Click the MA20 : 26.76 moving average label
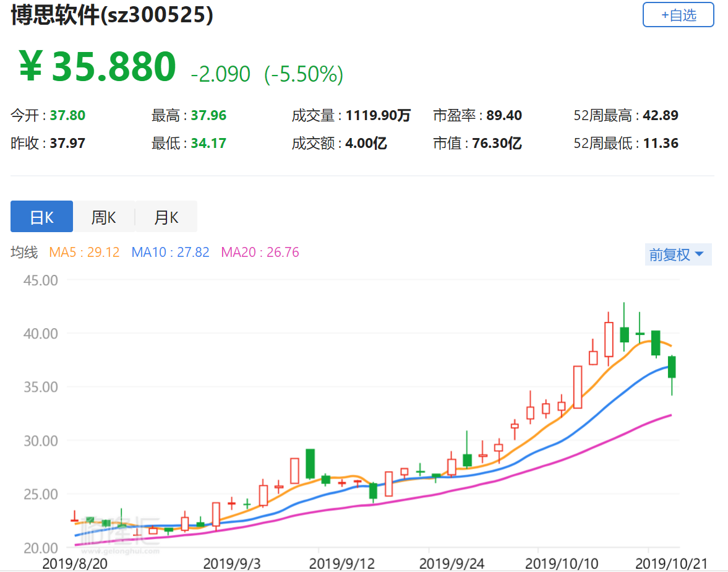 point(260,253)
